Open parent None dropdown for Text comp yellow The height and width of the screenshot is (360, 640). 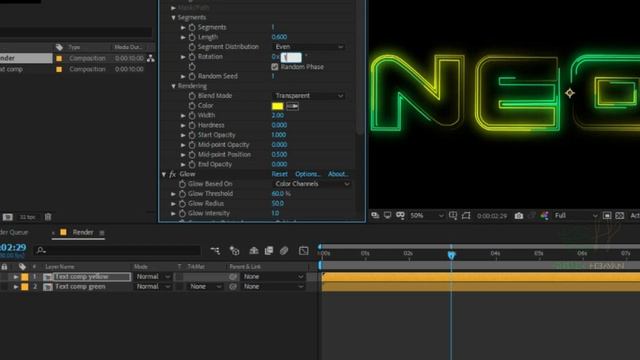point(273,277)
